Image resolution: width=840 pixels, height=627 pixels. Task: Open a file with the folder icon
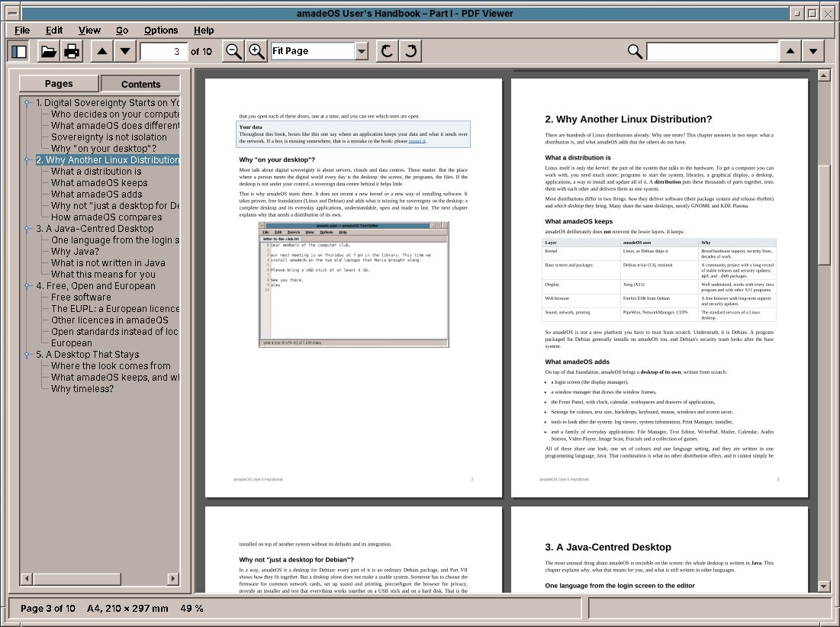pyautogui.click(x=49, y=51)
